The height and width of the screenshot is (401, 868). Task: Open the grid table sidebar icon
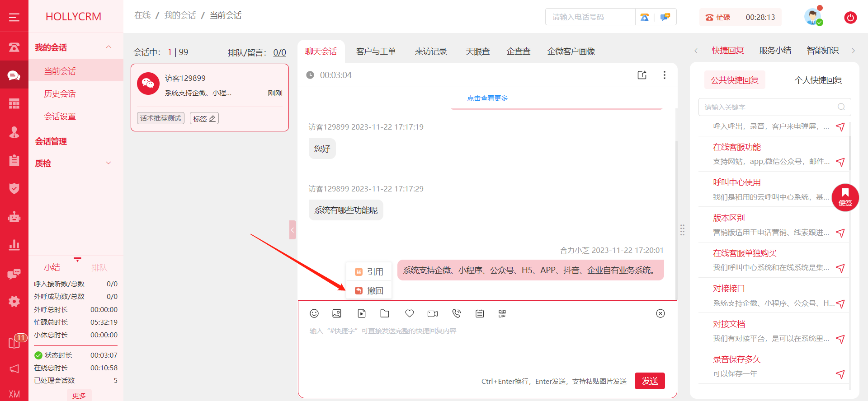tap(14, 104)
